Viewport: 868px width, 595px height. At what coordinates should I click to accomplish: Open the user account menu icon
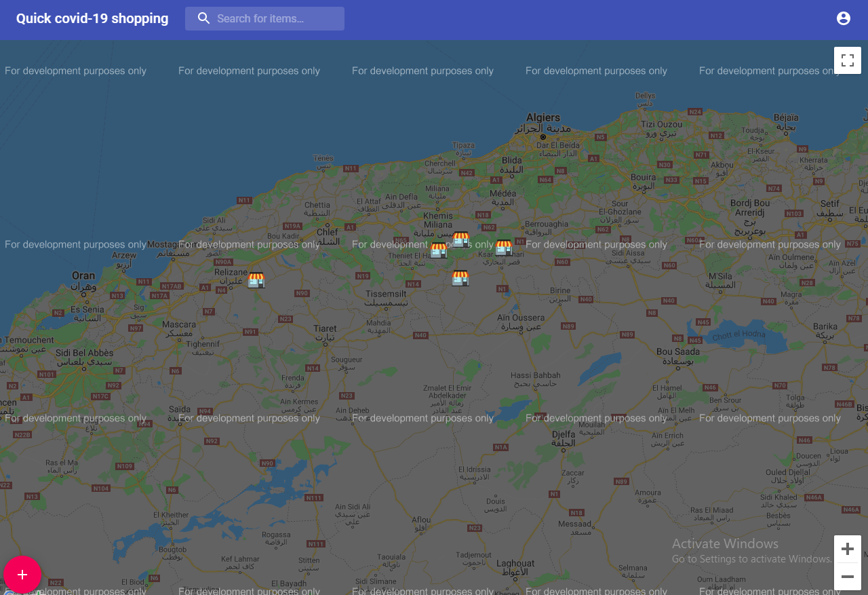click(x=844, y=18)
